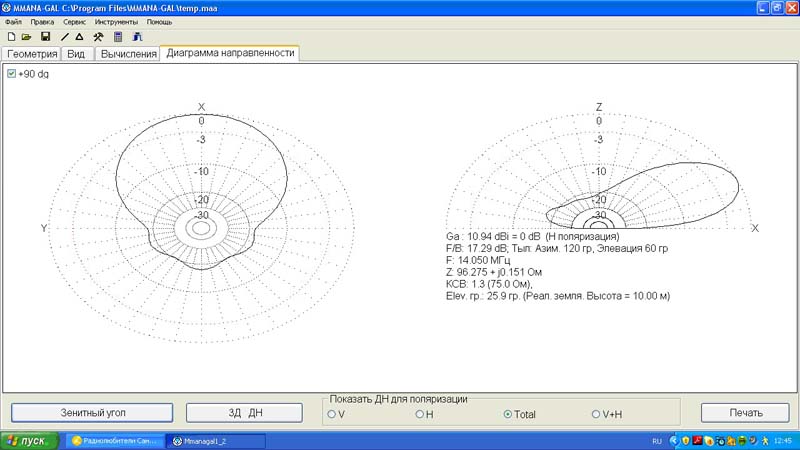Click the calculator toolbar icon
800x450 pixels.
[118, 36]
